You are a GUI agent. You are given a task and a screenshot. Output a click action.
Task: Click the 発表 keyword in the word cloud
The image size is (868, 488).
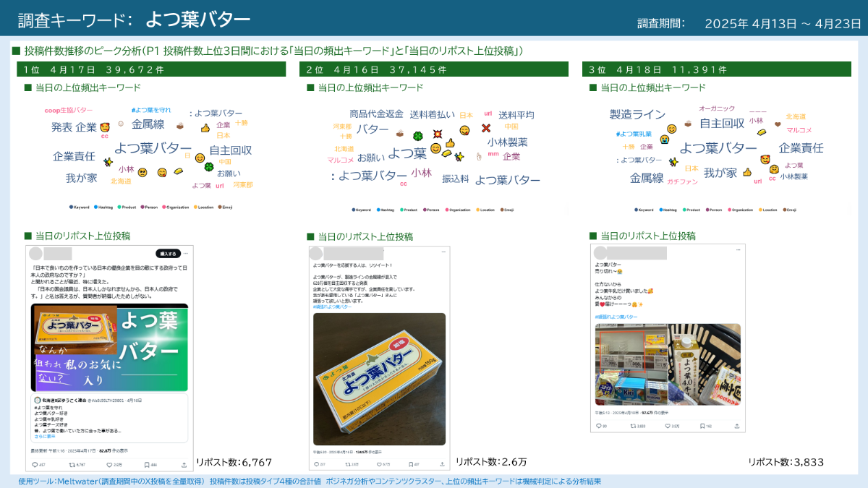(61, 127)
